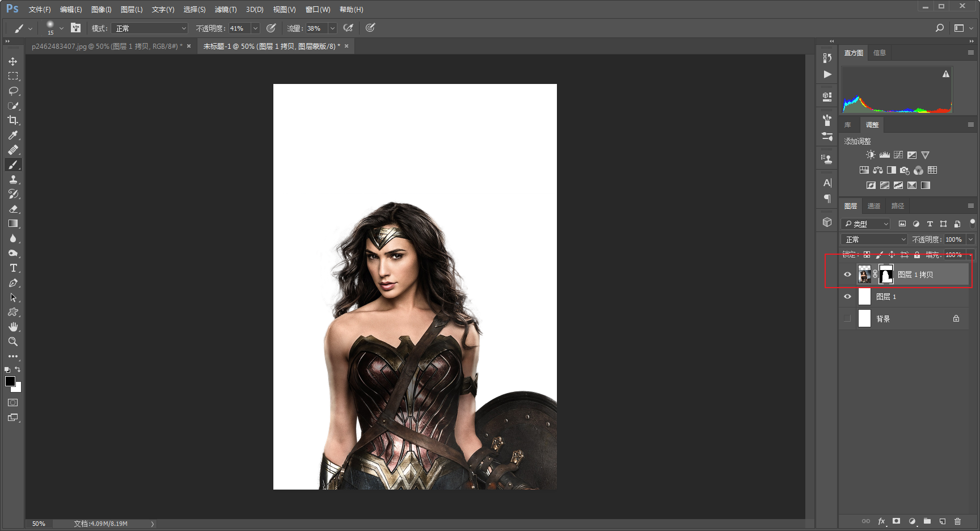
Task: Select the layer mask thumbnail of 图层 1 拷贝
Action: click(x=886, y=275)
